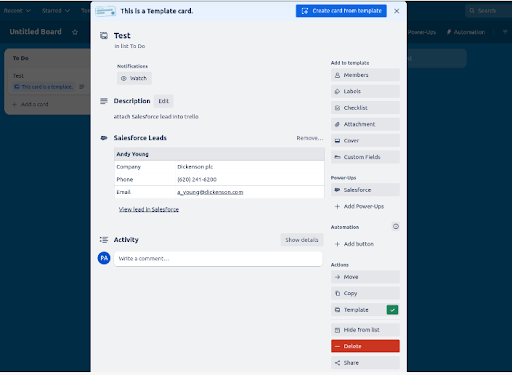This screenshot has height=375, width=512.
Task: Click the phone number (620) 241-6200
Action: tap(197, 180)
